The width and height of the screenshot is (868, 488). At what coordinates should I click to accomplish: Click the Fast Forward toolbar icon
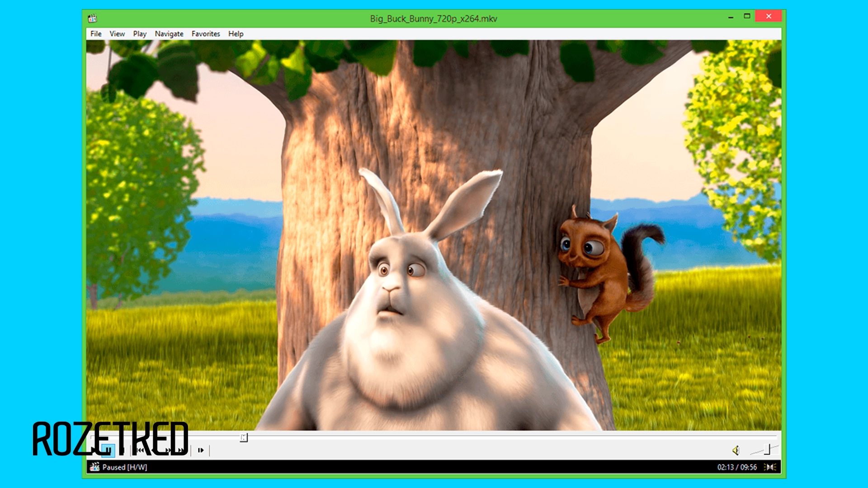[169, 450]
